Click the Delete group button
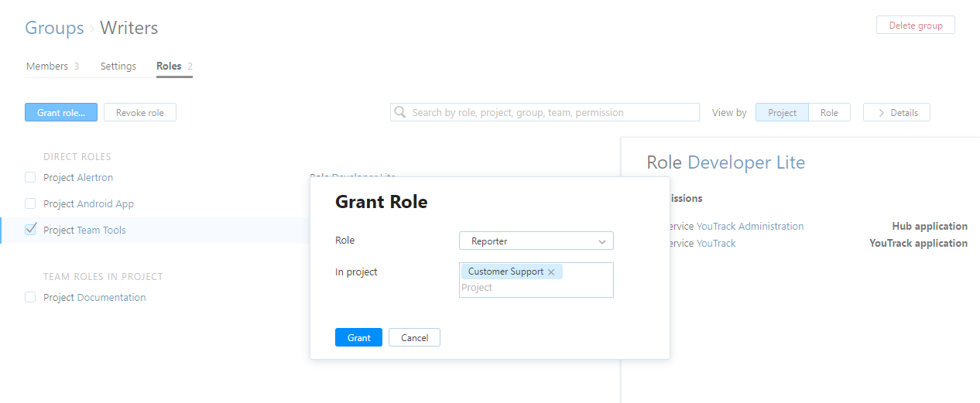 coord(915,26)
